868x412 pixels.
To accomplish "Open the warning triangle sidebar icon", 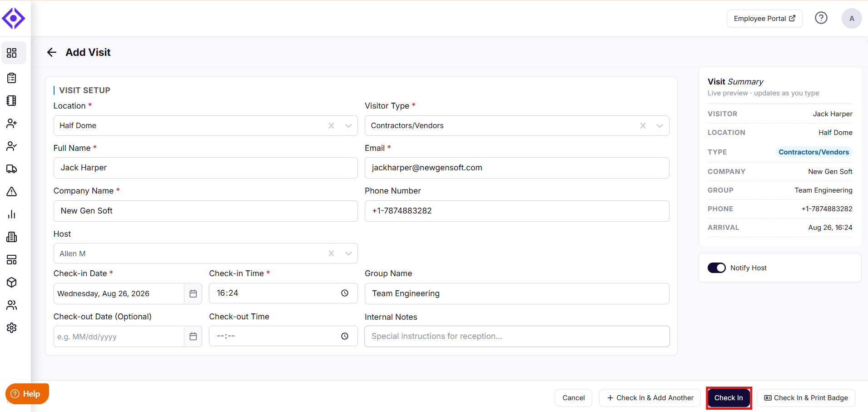I will click(12, 192).
